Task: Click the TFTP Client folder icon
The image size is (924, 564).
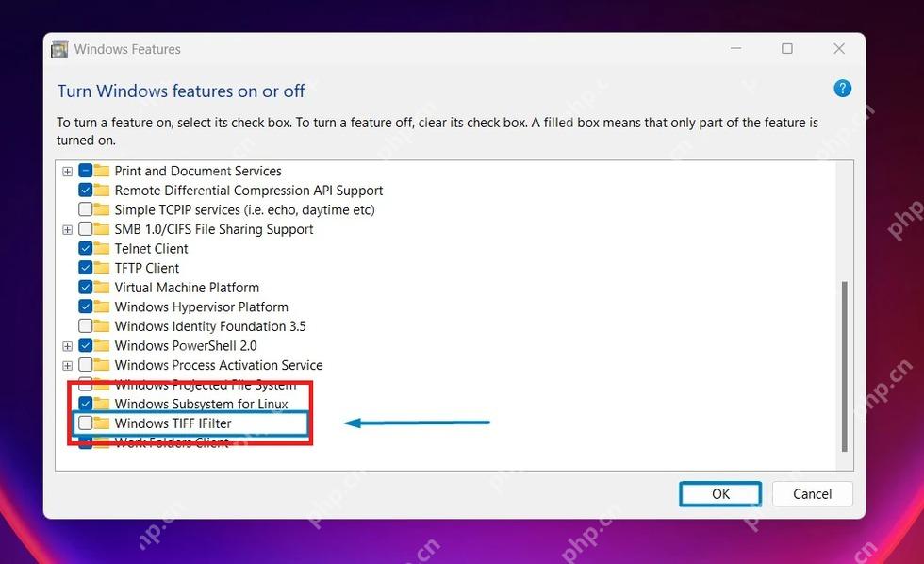Action: 102,268
